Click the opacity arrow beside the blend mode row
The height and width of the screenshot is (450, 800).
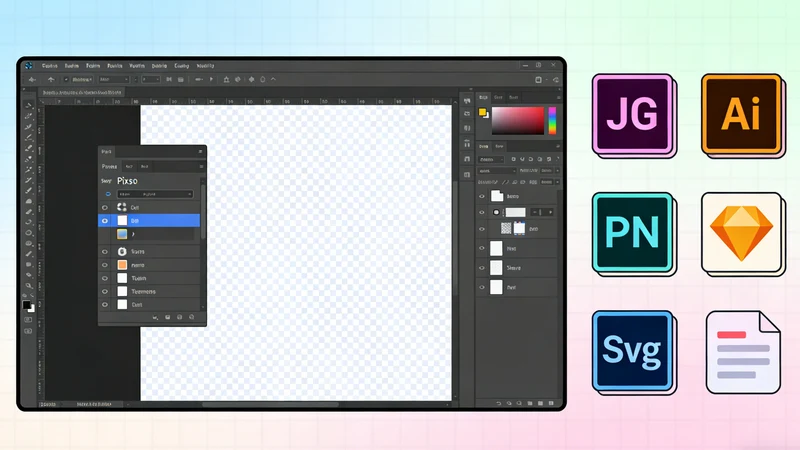557,171
